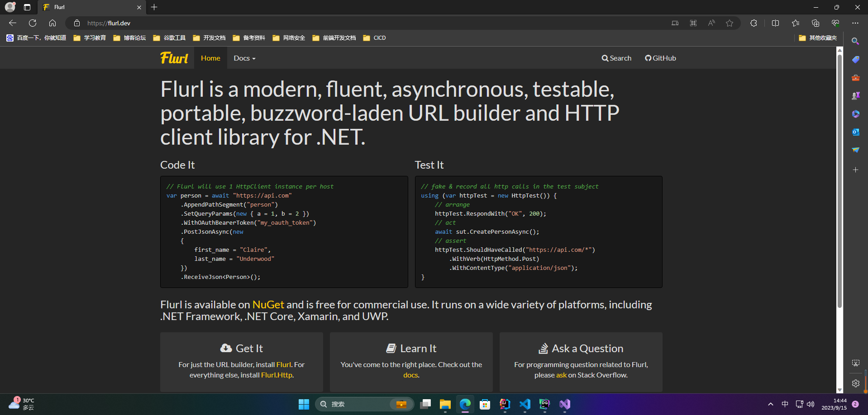View site info via lock icon
Image resolution: width=868 pixels, height=415 pixels.
point(77,23)
